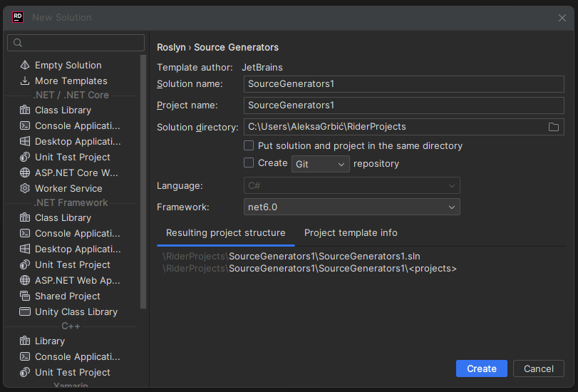
Task: Select the .NET Framework Class Library icon
Action: (25, 217)
